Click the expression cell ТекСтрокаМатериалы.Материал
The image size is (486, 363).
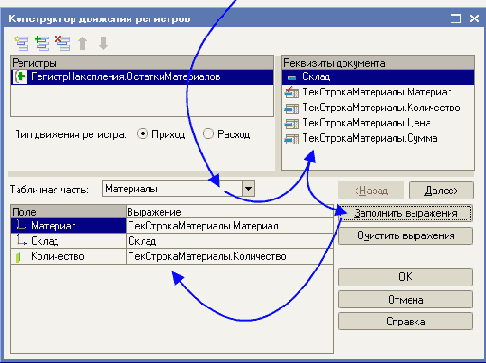pos(230,226)
